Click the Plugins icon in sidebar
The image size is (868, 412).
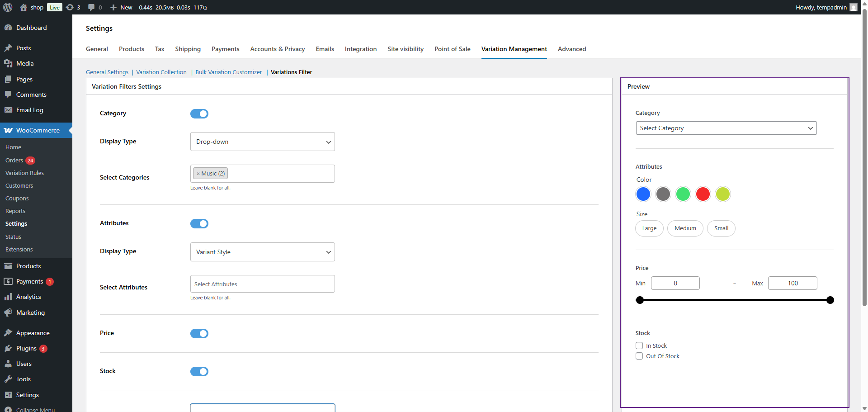[8, 348]
